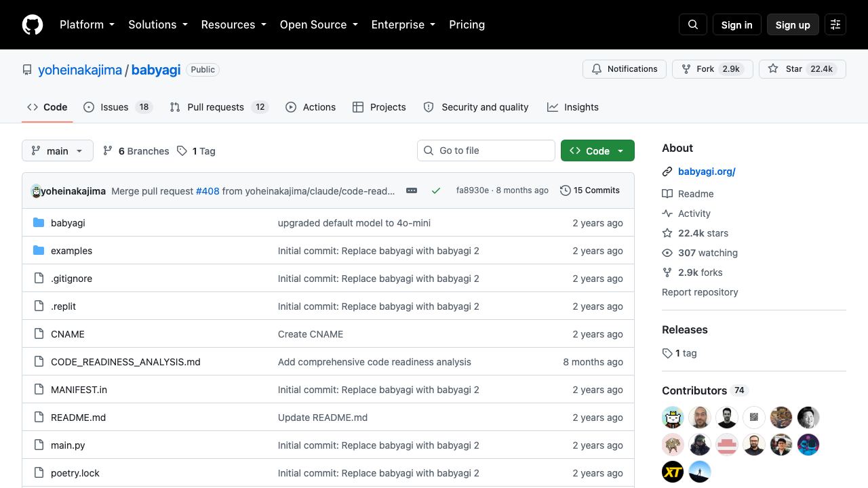Screen dimensions: 868x488
Task: Open the first contributor avatar with crown
Action: click(x=673, y=418)
